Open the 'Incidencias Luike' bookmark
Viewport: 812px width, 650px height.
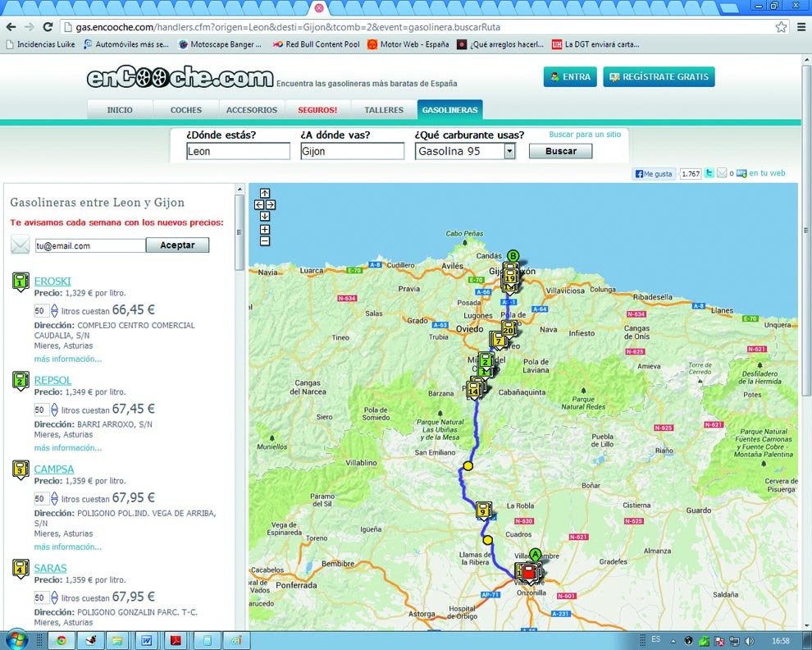pyautogui.click(x=40, y=44)
